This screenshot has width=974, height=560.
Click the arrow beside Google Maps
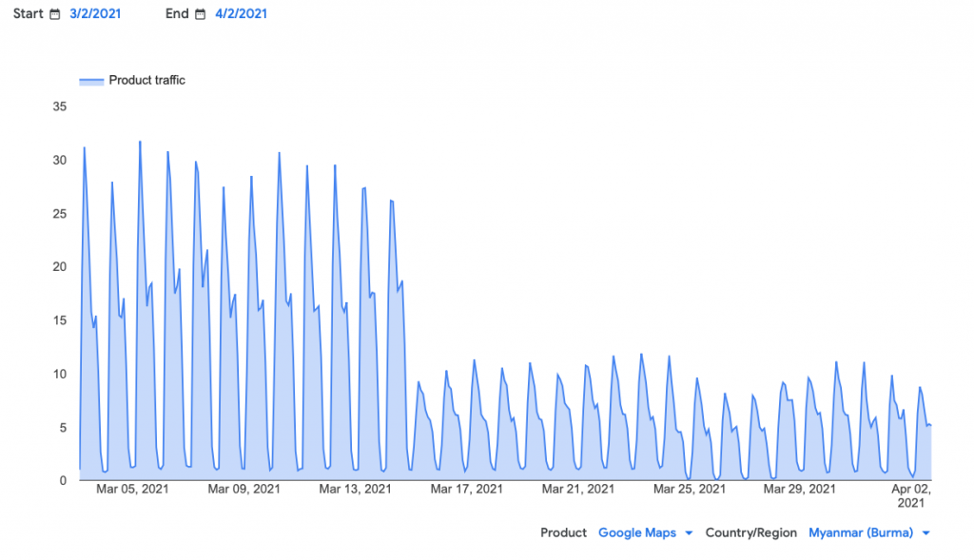click(x=689, y=533)
